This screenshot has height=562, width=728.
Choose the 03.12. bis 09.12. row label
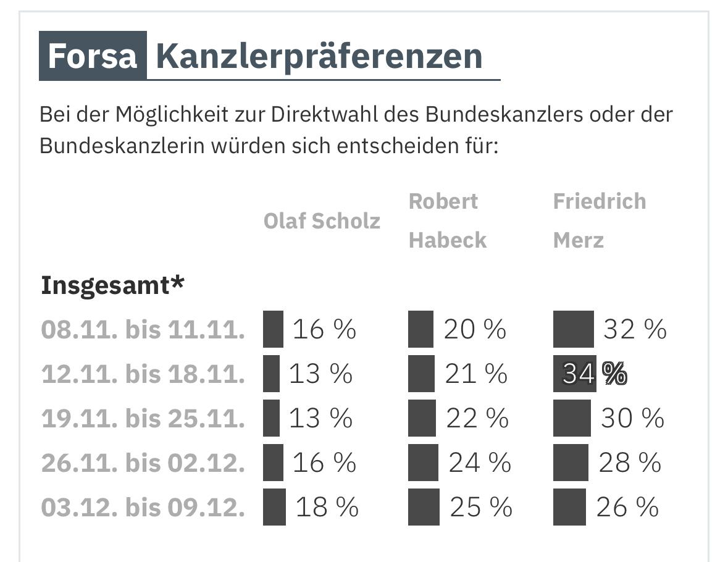143,507
